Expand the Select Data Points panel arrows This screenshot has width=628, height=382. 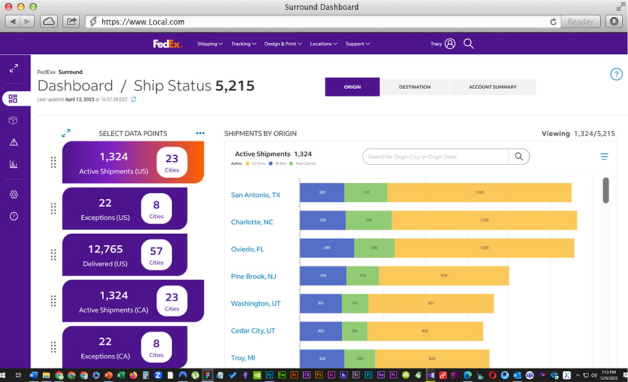coord(66,133)
